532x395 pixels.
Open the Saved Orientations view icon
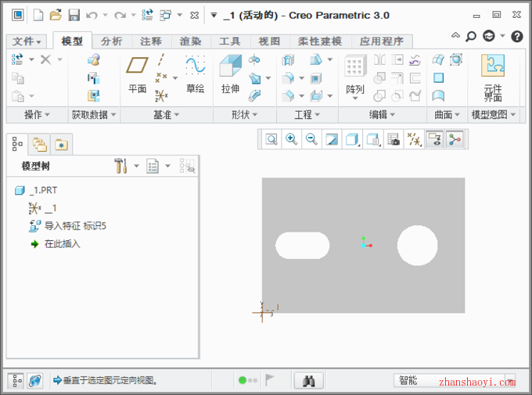pos(373,139)
